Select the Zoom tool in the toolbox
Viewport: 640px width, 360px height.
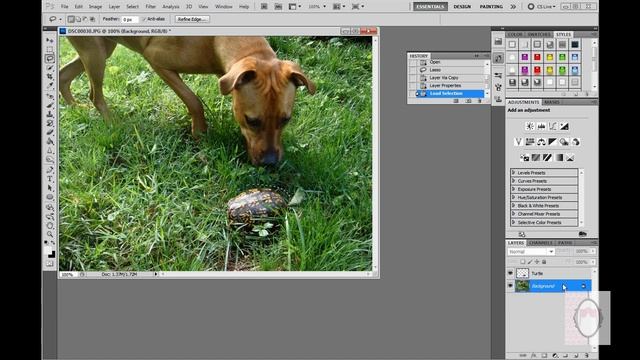pos(49,234)
